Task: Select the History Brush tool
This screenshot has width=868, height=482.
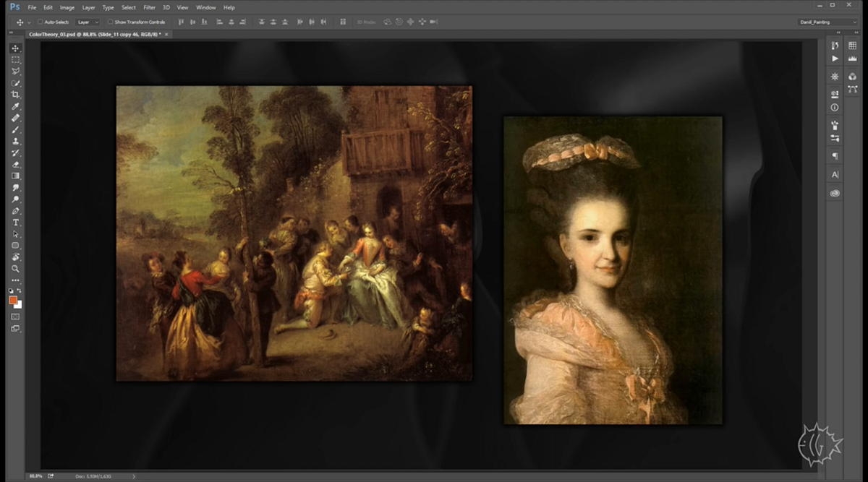Action: pyautogui.click(x=15, y=152)
